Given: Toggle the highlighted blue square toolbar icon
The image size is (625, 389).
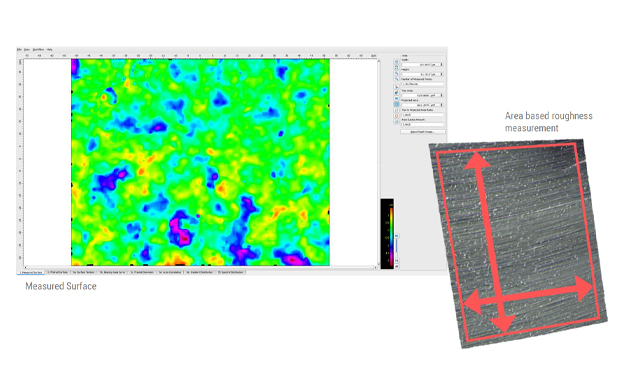Looking at the screenshot, I should 396,104.
